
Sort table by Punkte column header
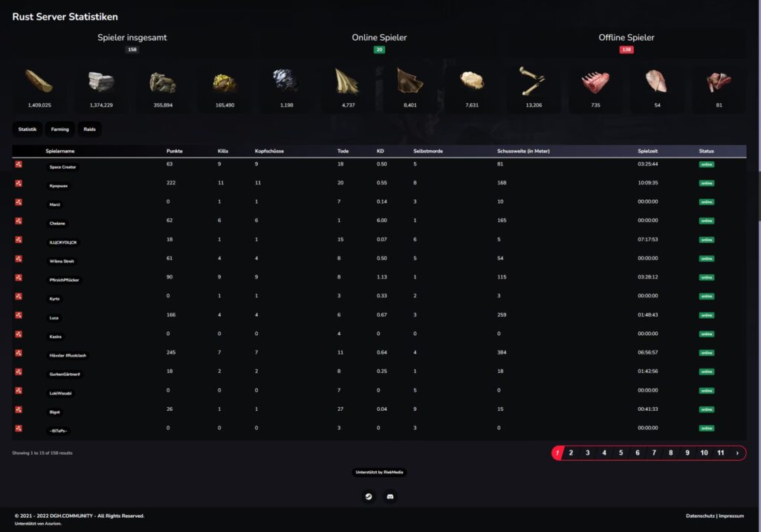175,151
